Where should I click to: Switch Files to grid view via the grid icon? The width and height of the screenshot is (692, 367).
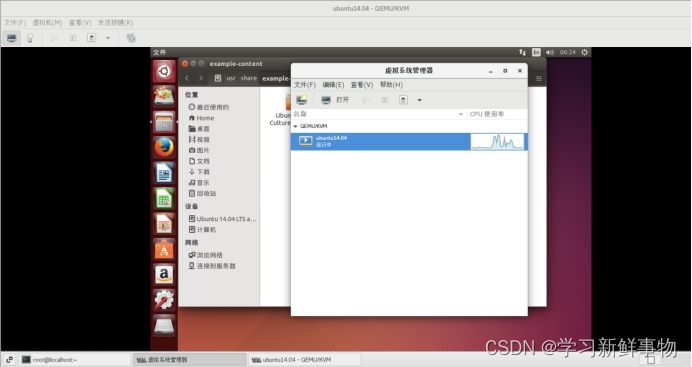pyautogui.click(x=539, y=79)
